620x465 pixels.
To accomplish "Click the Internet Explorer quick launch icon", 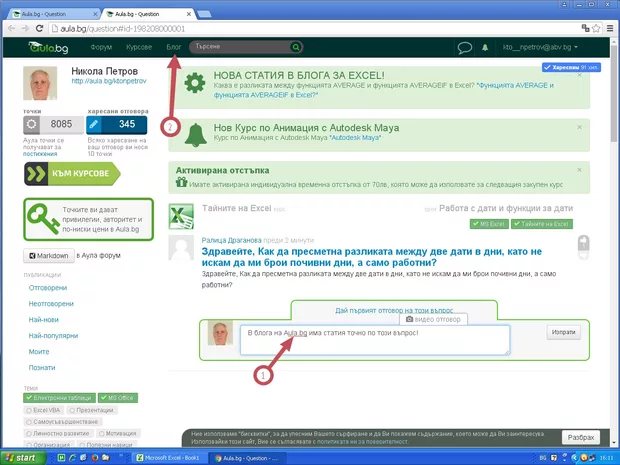I will tap(72, 458).
